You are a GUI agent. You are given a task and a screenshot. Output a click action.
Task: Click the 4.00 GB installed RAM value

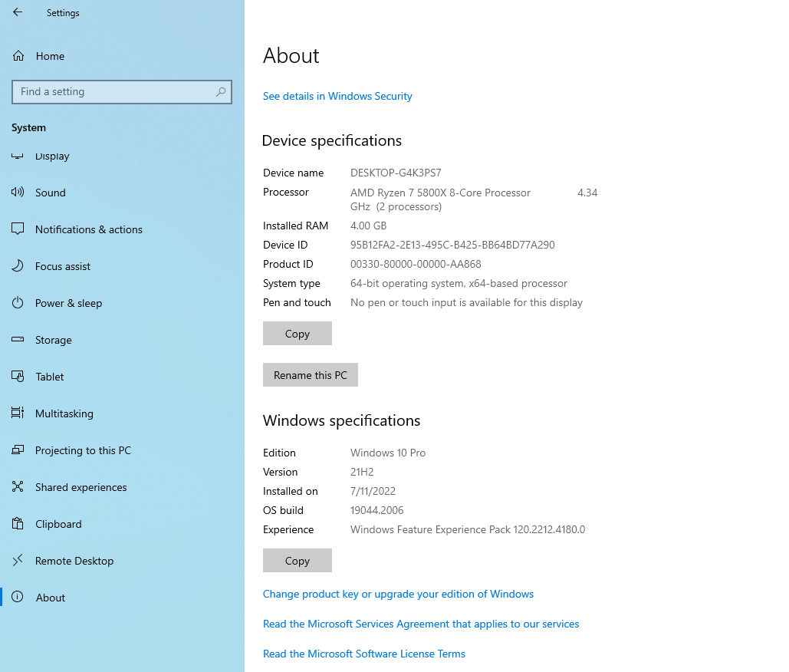click(368, 226)
